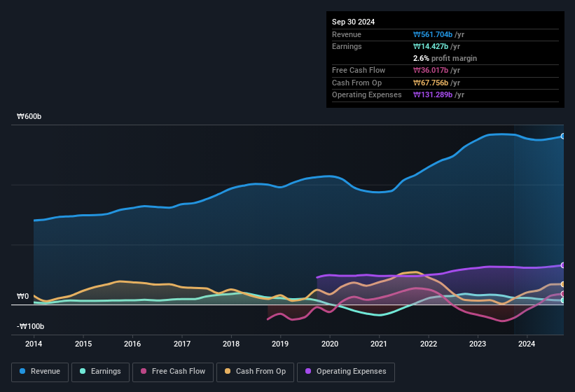Image resolution: width=575 pixels, height=392 pixels.
Task: Toggle the Cash From Op legend button
Action: pyautogui.click(x=255, y=372)
